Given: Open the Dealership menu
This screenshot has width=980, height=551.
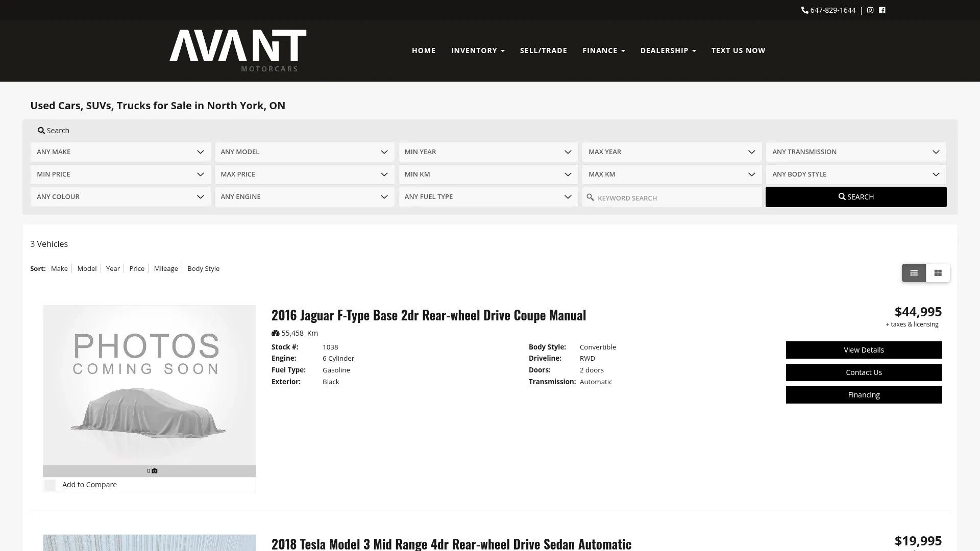Looking at the screenshot, I should 668,51.
